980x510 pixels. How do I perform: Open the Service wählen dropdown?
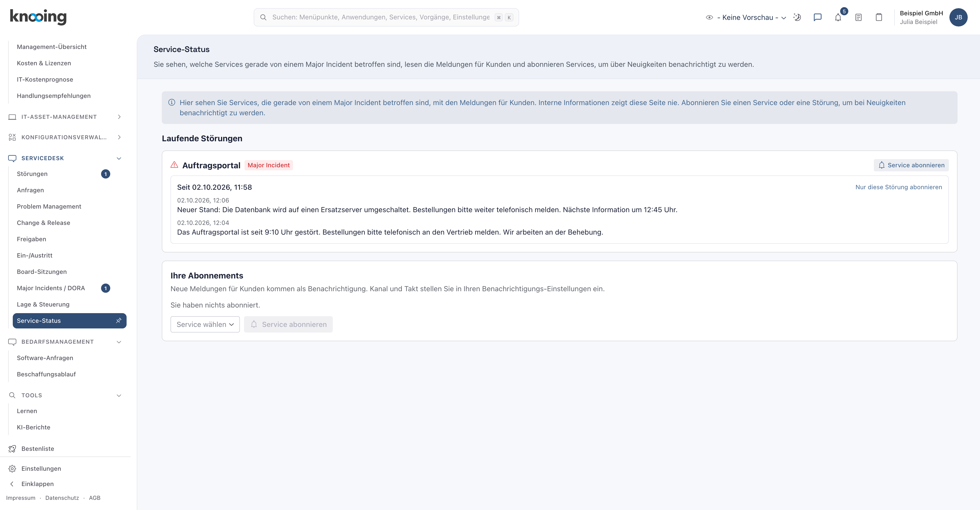205,324
